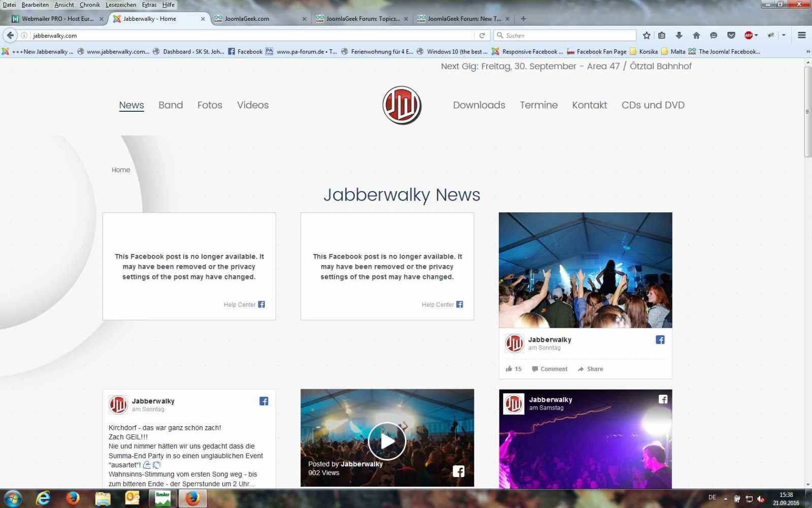
Task: Open the Videos page
Action: (x=253, y=105)
